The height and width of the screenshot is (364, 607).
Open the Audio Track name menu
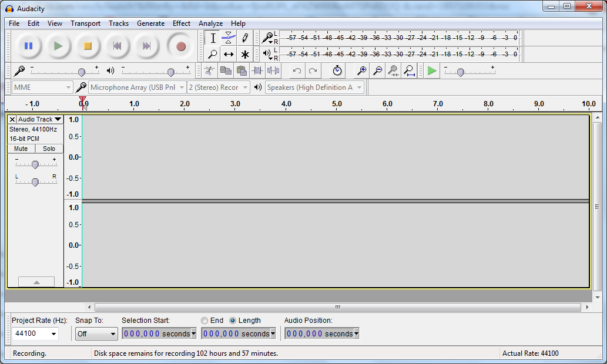[39, 119]
